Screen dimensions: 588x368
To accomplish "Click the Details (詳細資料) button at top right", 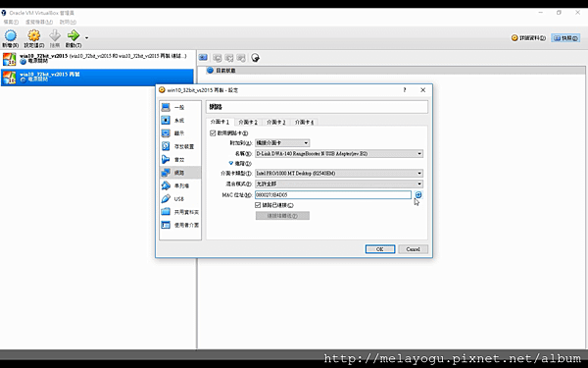I will [x=528, y=38].
